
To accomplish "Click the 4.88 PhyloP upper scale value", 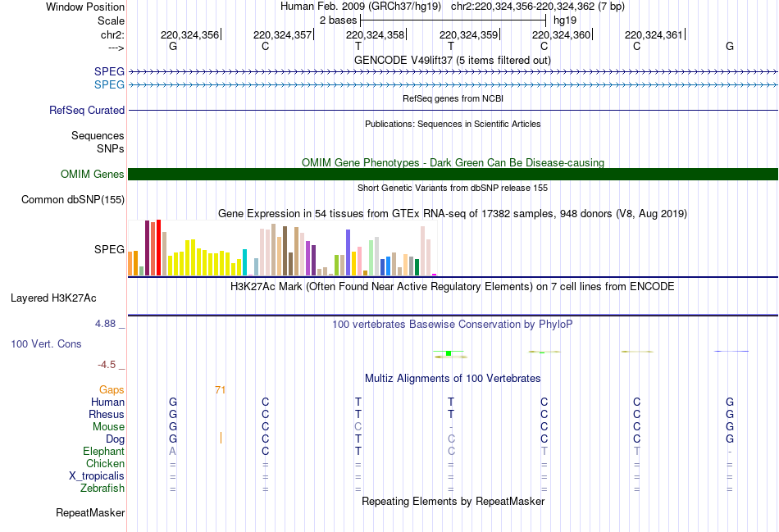I will [x=105, y=324].
